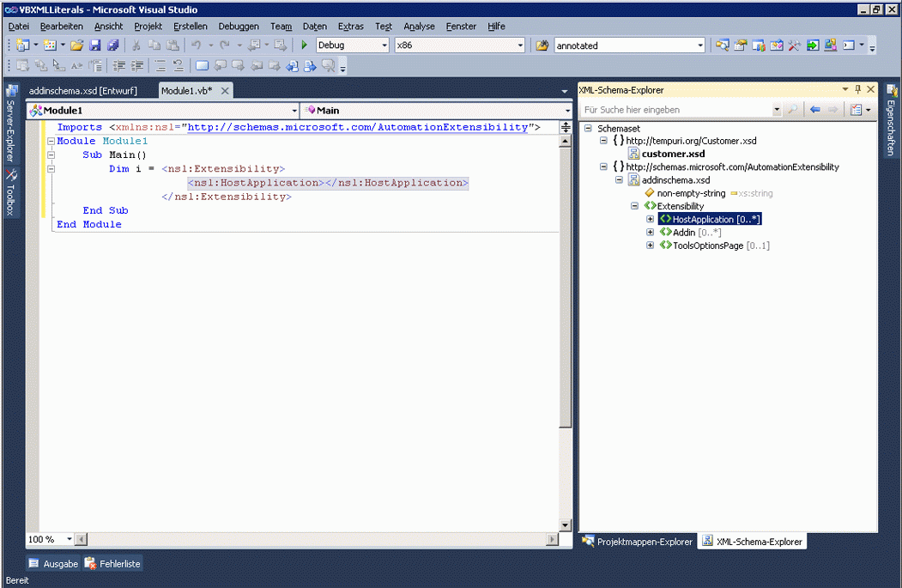Viewport: 902px width, 588px height.
Task: Open the Fehlerliste error list panel
Action: 112,564
